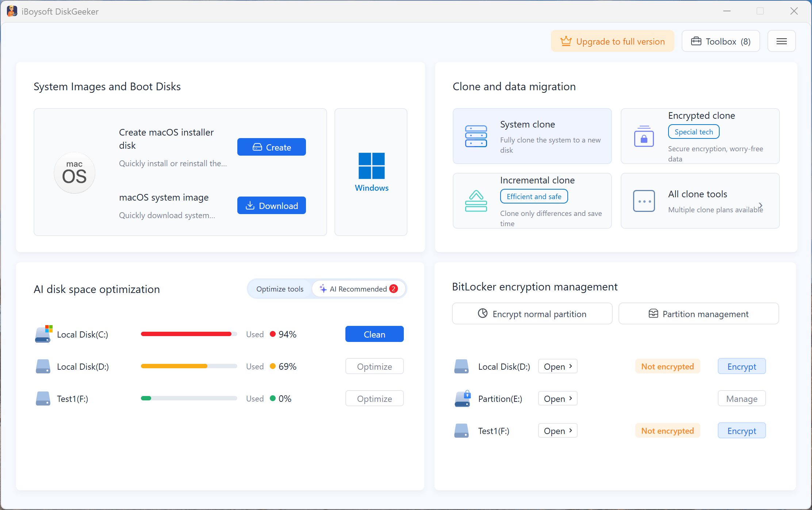The height and width of the screenshot is (510, 812).
Task: Click the crown icon on Upgrade button
Action: point(566,41)
